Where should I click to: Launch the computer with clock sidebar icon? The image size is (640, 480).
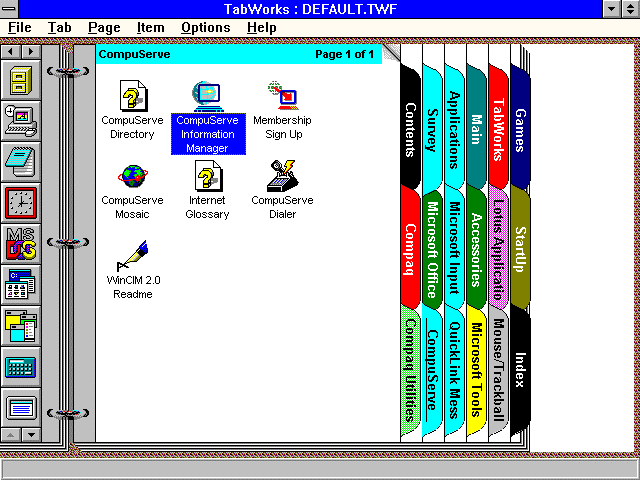pos(21,121)
